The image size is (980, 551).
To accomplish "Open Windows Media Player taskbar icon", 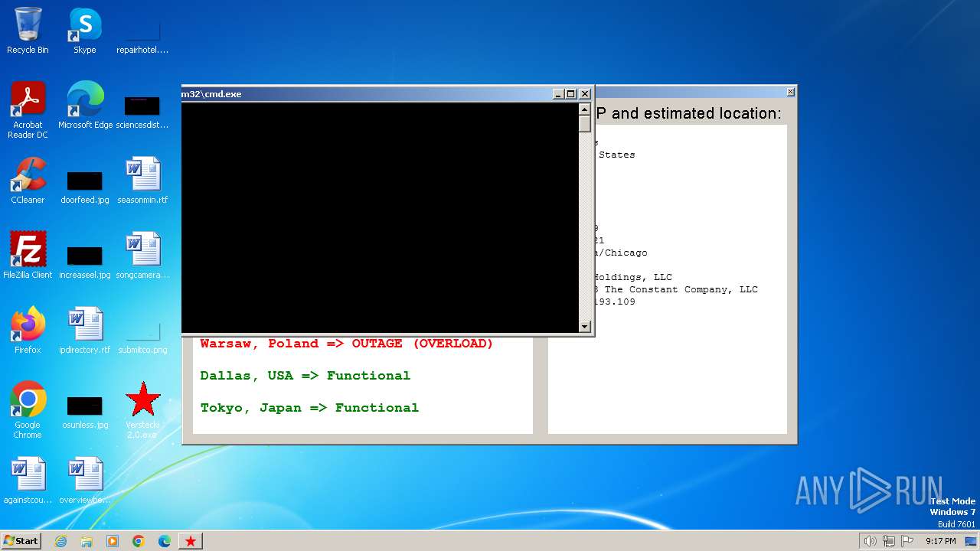I will (113, 541).
